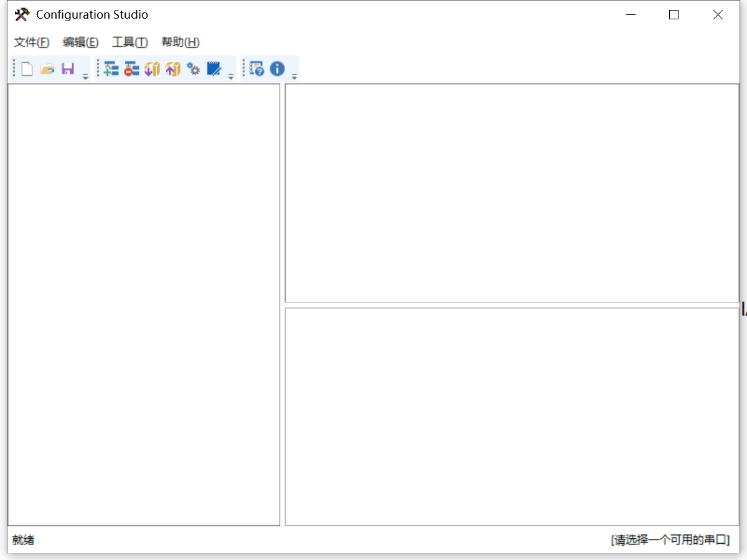Expand the tools toolbar overflow arrow
747x560 pixels.
click(231, 76)
